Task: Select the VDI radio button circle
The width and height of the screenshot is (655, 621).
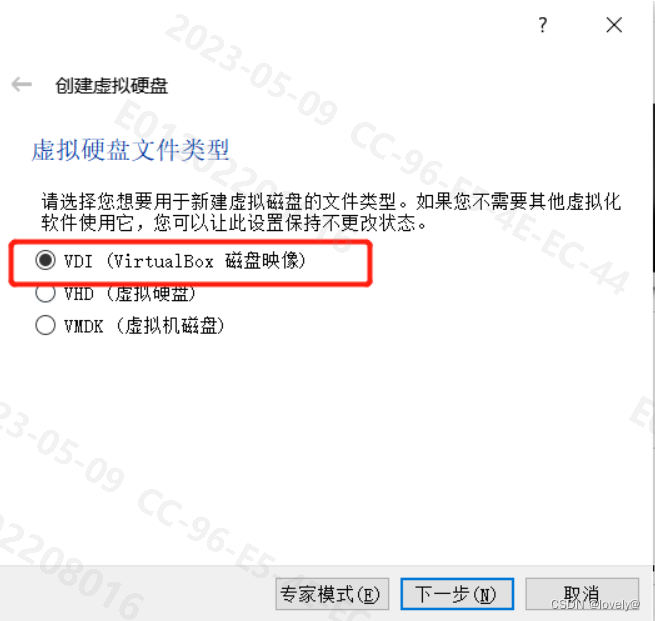Action: tap(45, 260)
